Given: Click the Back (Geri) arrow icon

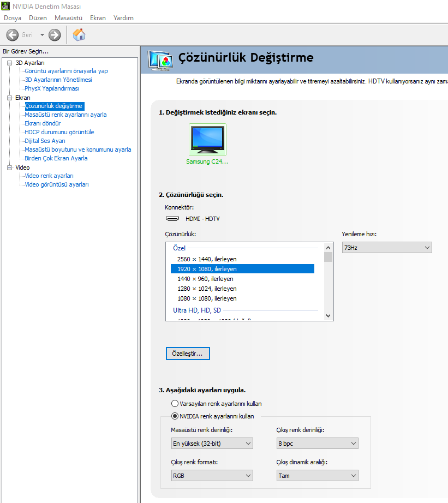Looking at the screenshot, I should click(x=13, y=35).
